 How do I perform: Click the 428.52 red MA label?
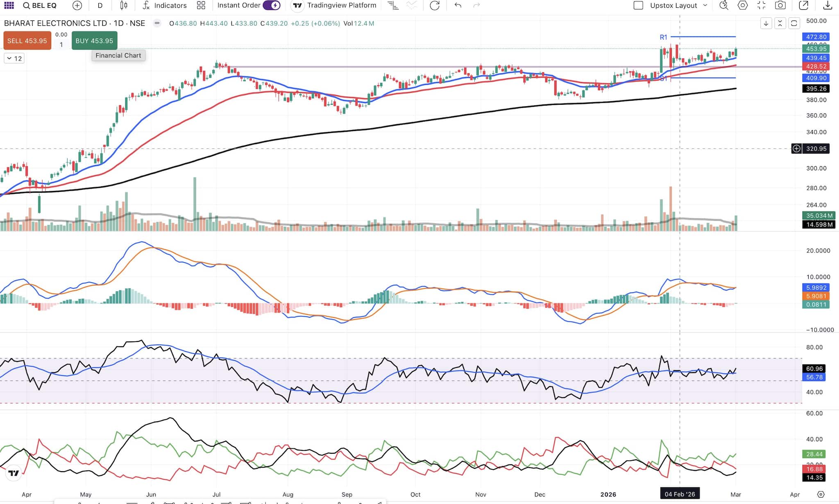pyautogui.click(x=816, y=66)
